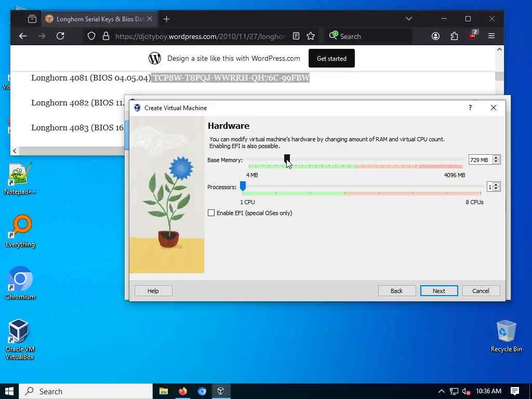Open File Explorer from taskbar
532x399 pixels.
point(164,391)
